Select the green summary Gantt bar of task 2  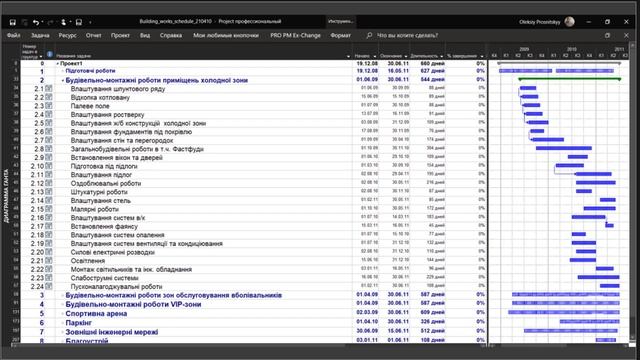pyautogui.click(x=570, y=79)
